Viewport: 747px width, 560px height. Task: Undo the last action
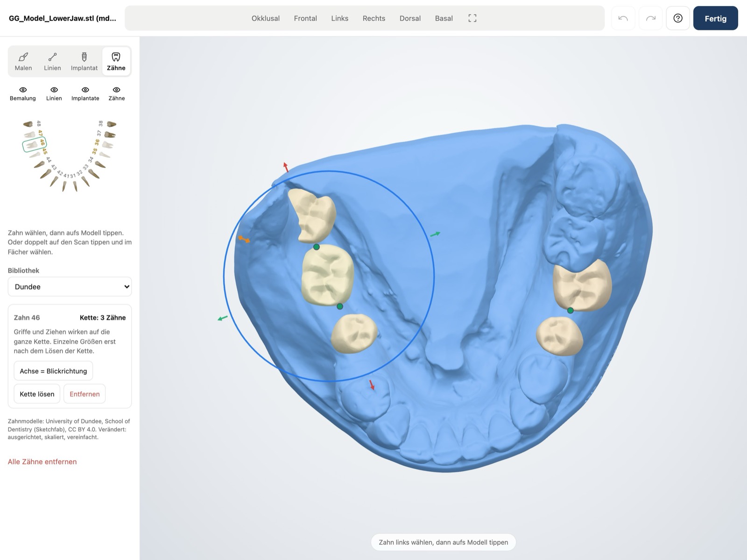[x=623, y=18]
